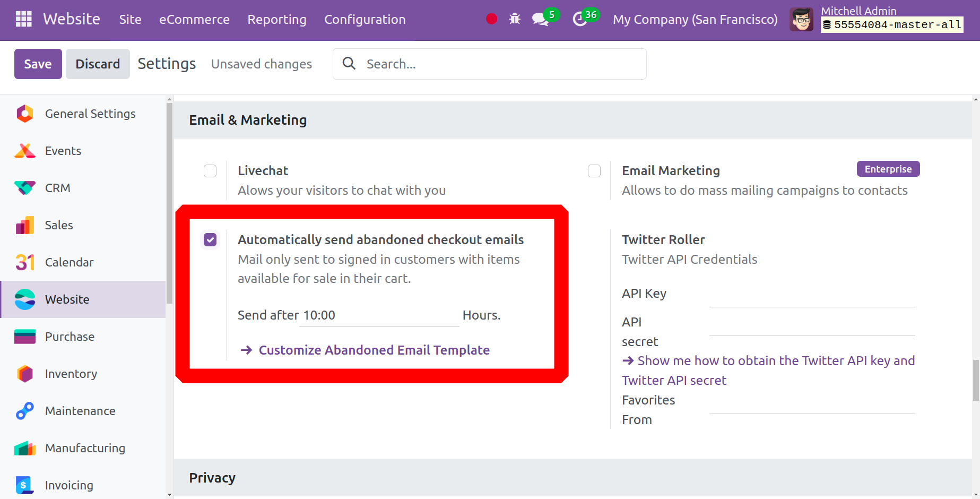
Task: Open Customize Abandoned Email Template link
Action: point(374,350)
